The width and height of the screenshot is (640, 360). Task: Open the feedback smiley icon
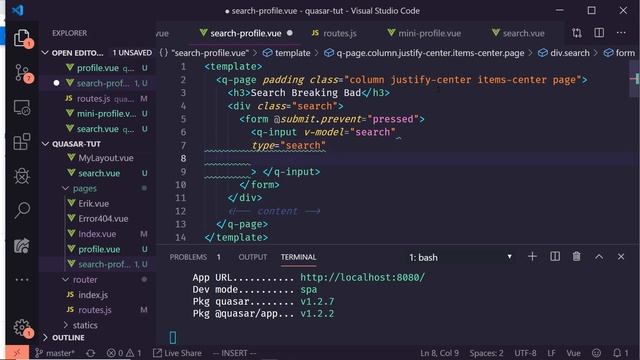pos(596,353)
